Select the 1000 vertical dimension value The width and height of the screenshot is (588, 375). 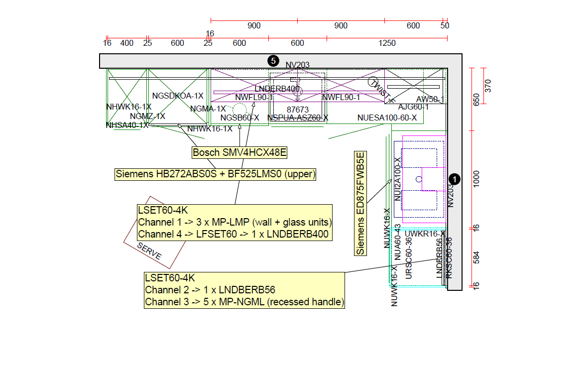(x=476, y=179)
